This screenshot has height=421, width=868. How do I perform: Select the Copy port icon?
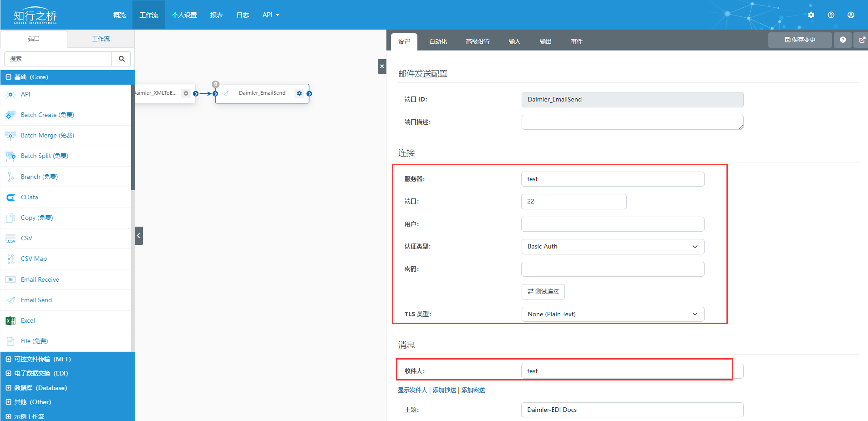coord(10,218)
